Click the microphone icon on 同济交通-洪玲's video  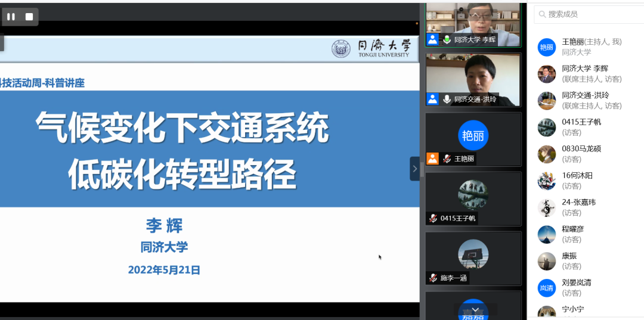pos(447,99)
